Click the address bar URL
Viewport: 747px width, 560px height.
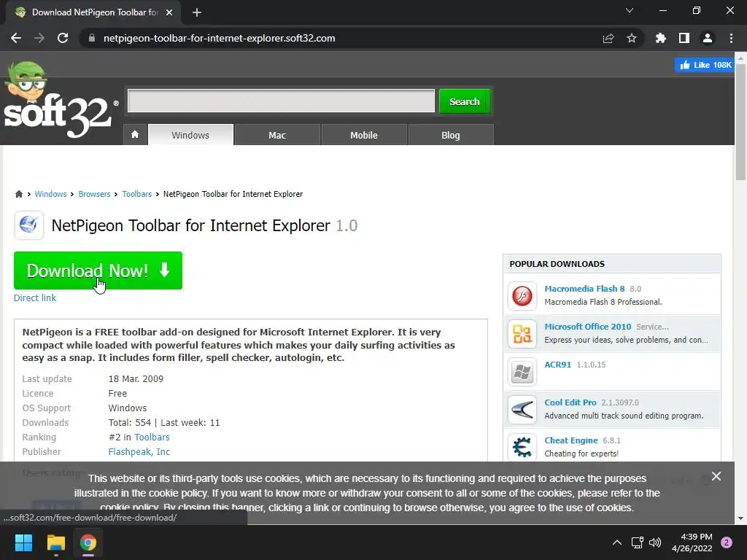pos(219,38)
